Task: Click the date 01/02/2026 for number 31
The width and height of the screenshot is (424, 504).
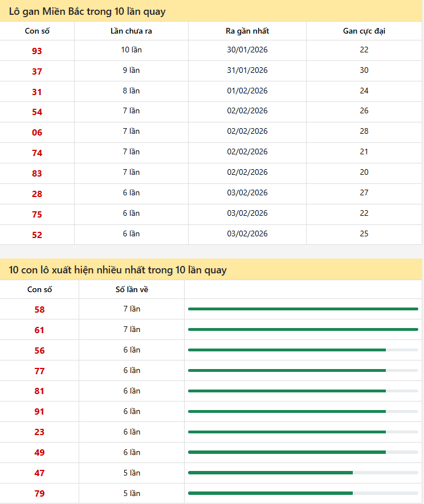Action: pos(247,91)
